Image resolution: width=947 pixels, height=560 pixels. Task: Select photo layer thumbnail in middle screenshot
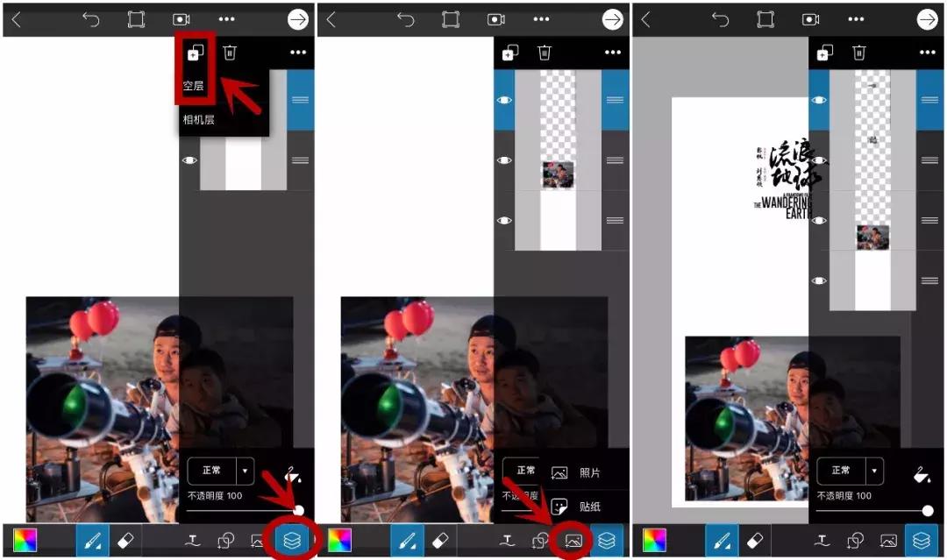tap(558, 160)
